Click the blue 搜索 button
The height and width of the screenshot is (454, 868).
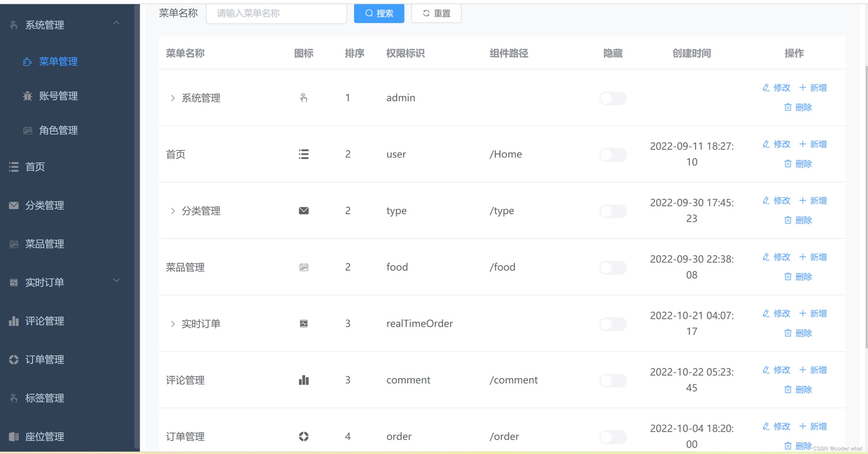click(379, 13)
